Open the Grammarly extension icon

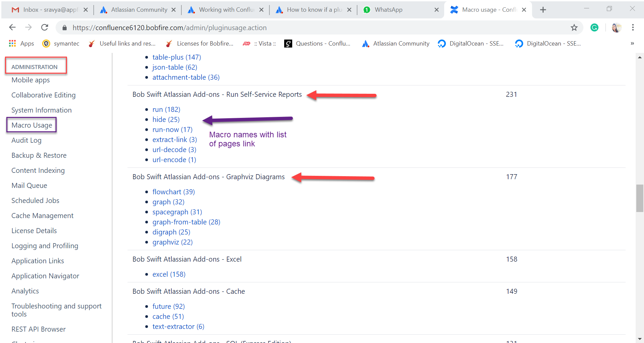coord(594,27)
